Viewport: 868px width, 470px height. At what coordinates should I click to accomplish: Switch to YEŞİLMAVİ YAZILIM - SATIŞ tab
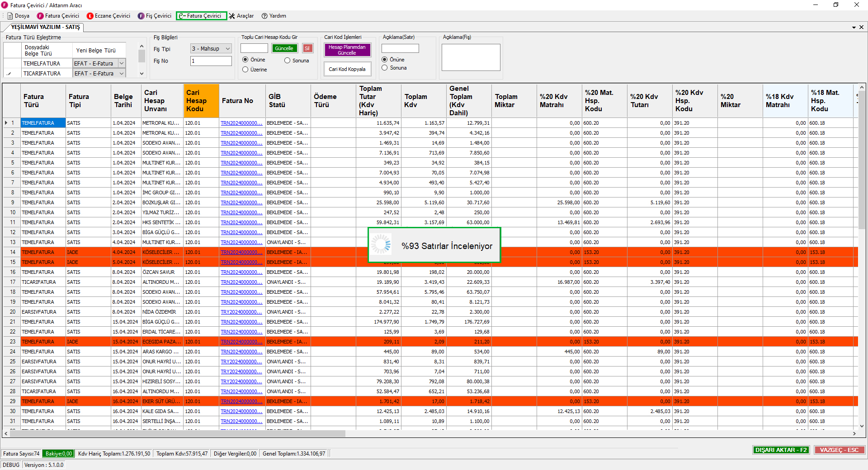45,27
